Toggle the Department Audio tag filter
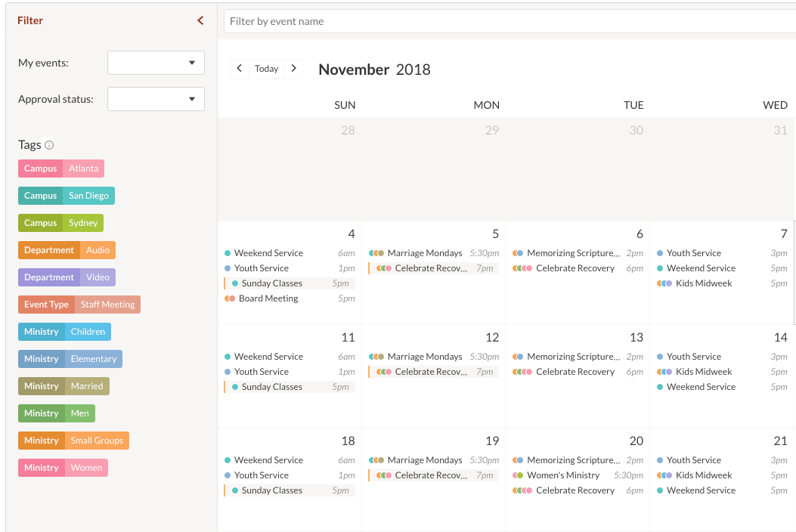Viewport: 796px width, 532px height. [67, 250]
